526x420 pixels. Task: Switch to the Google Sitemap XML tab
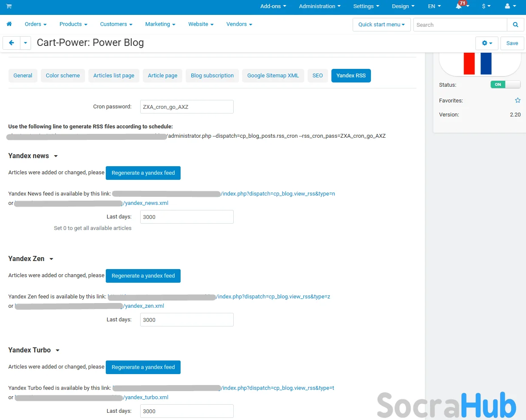point(273,76)
